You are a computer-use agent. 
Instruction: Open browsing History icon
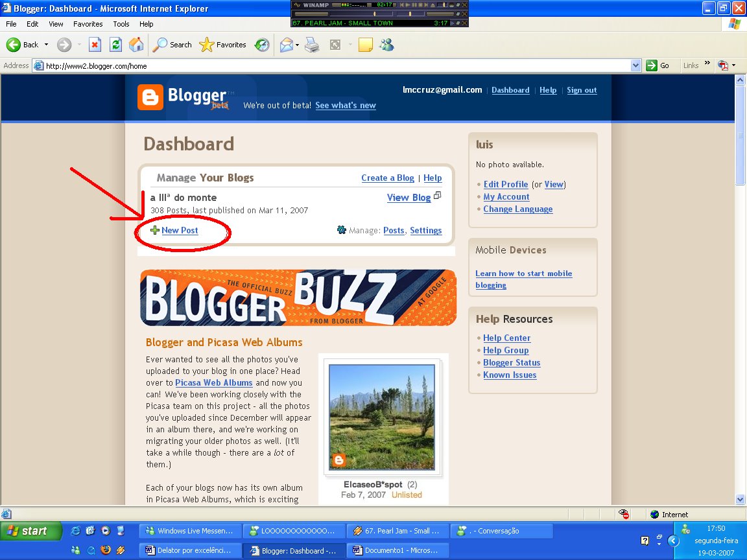[262, 45]
